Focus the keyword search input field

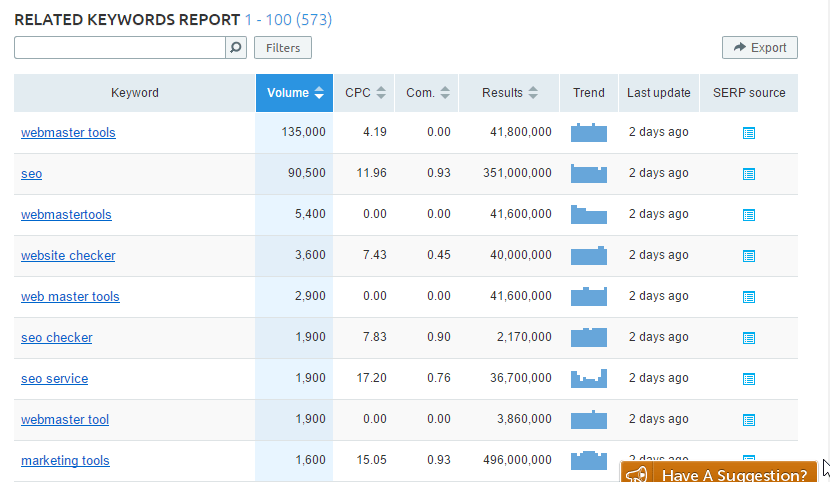click(x=120, y=48)
